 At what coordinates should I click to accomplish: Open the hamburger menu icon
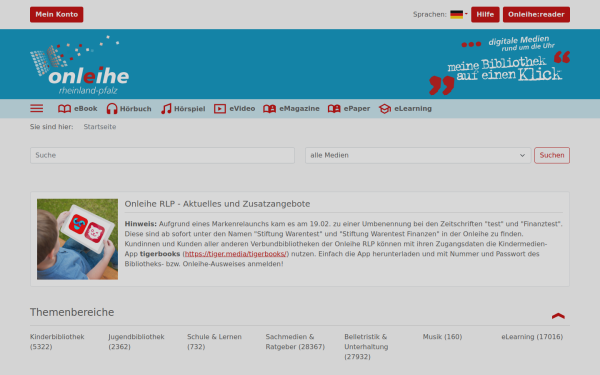(37, 108)
